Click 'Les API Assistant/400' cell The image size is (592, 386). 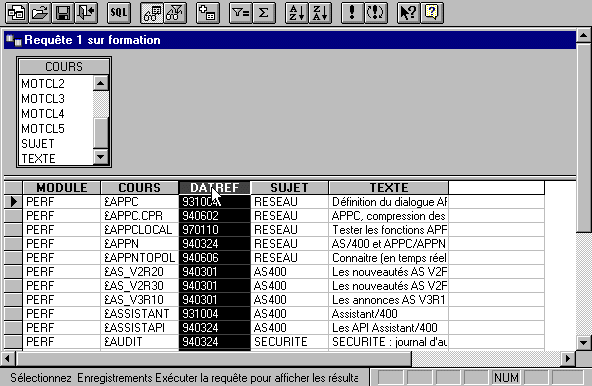(388, 327)
